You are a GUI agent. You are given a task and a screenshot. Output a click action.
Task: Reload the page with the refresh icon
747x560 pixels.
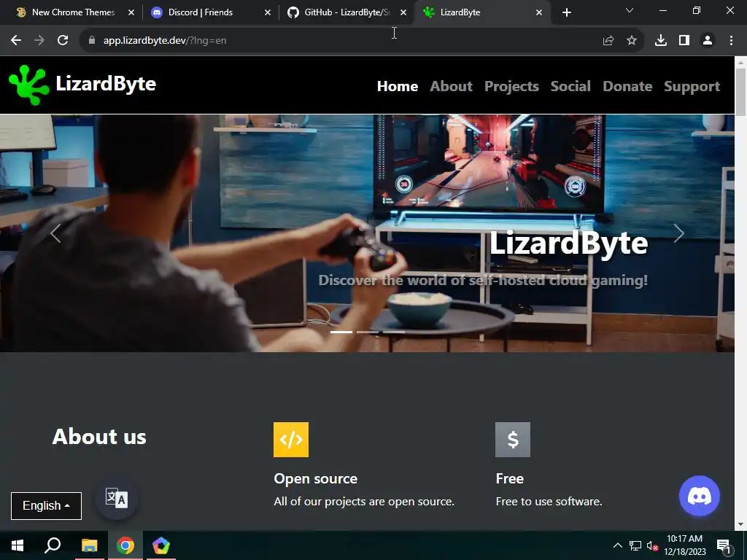tap(63, 41)
